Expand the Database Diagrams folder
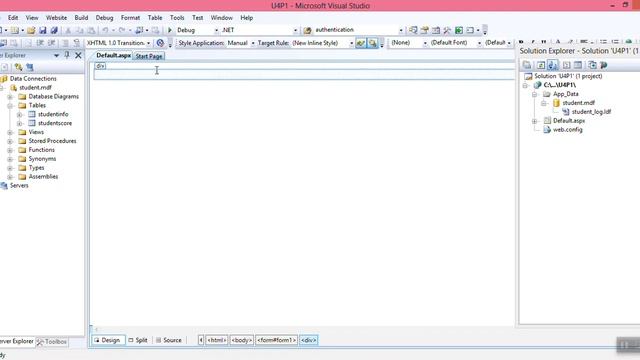 click(10, 97)
